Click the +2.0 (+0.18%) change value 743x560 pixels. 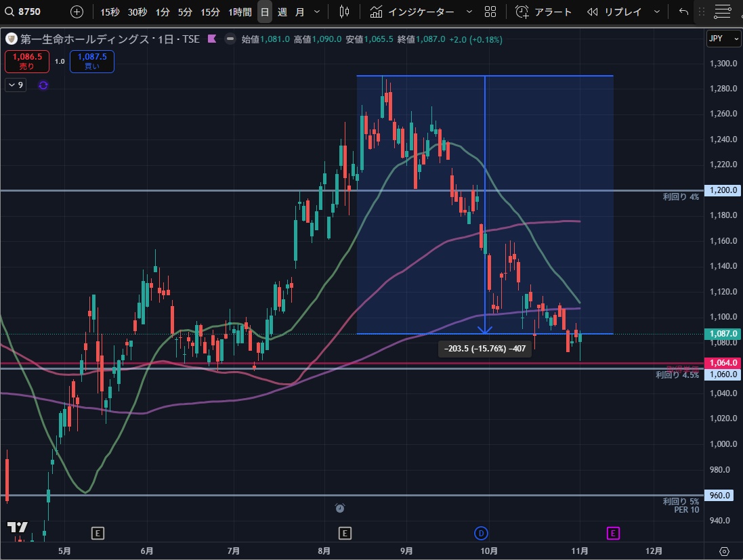(x=475, y=39)
